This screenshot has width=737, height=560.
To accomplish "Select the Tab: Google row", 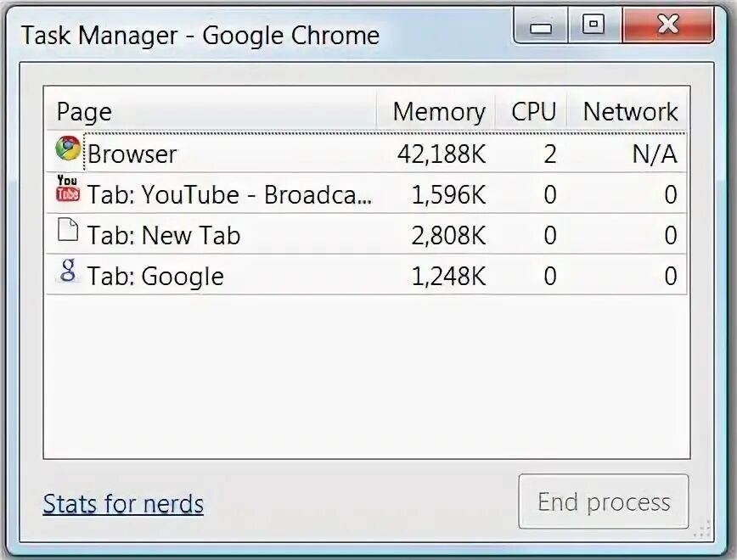I will click(367, 275).
